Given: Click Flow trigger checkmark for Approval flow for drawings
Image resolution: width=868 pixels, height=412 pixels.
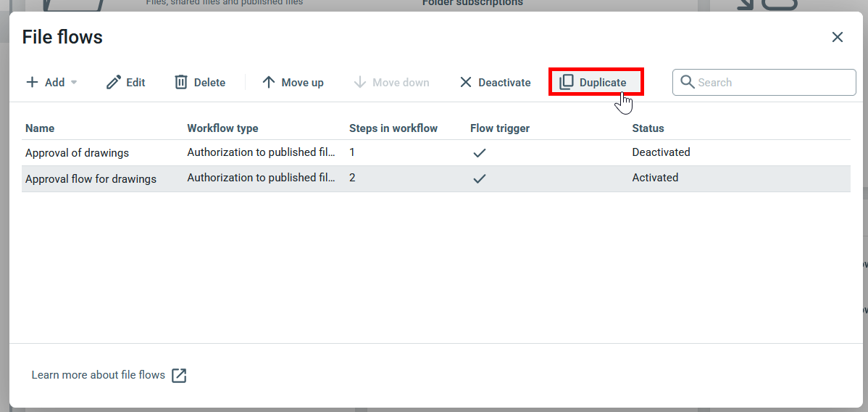Looking at the screenshot, I should coord(479,178).
